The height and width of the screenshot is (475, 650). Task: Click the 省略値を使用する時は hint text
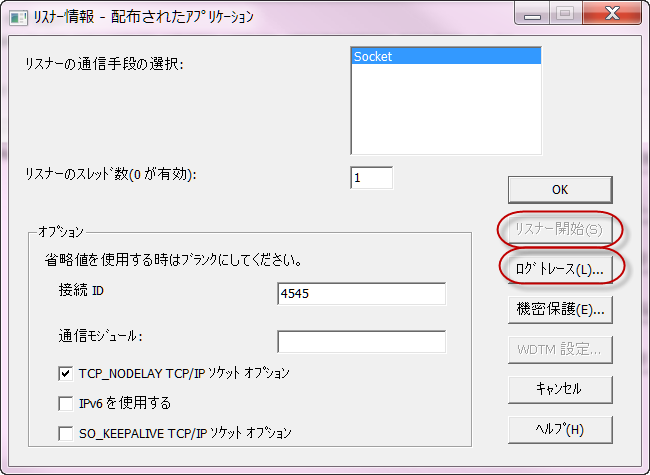173,260
